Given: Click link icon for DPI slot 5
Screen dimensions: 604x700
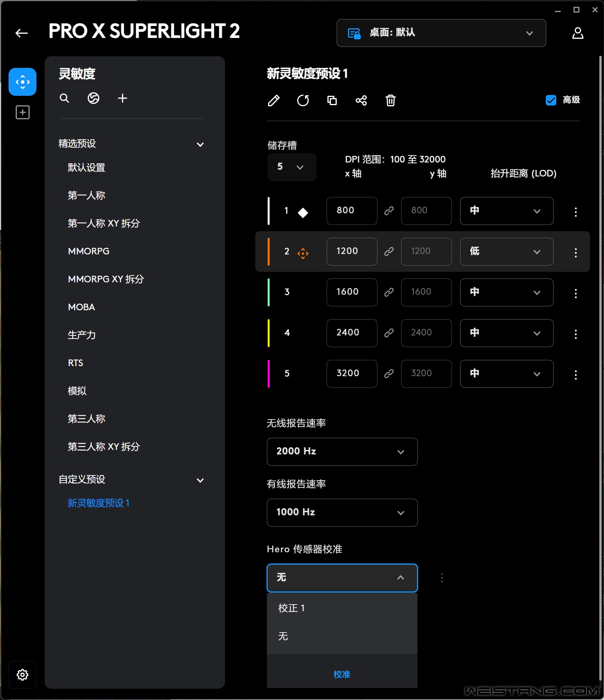Looking at the screenshot, I should tap(389, 373).
